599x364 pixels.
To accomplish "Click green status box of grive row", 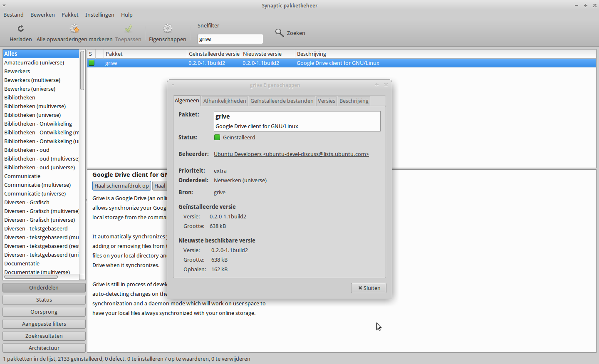I will click(x=92, y=63).
